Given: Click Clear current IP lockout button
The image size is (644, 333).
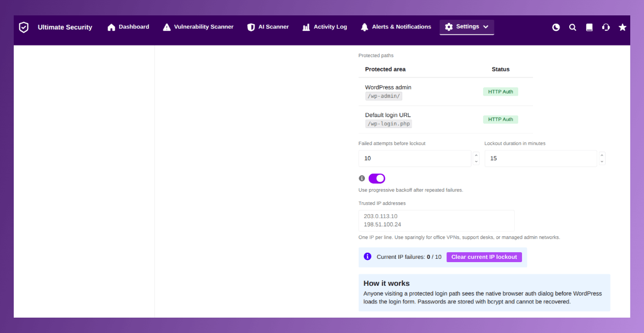Looking at the screenshot, I should (x=484, y=257).
